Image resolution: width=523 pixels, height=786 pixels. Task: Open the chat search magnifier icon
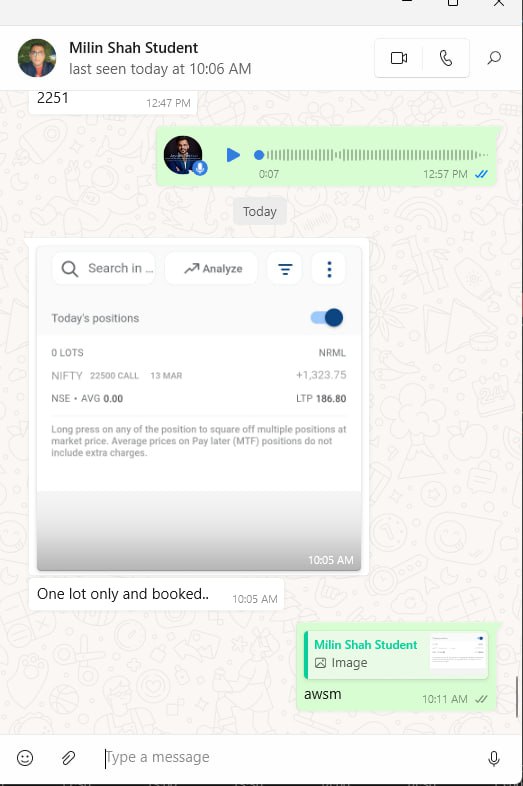click(x=494, y=58)
